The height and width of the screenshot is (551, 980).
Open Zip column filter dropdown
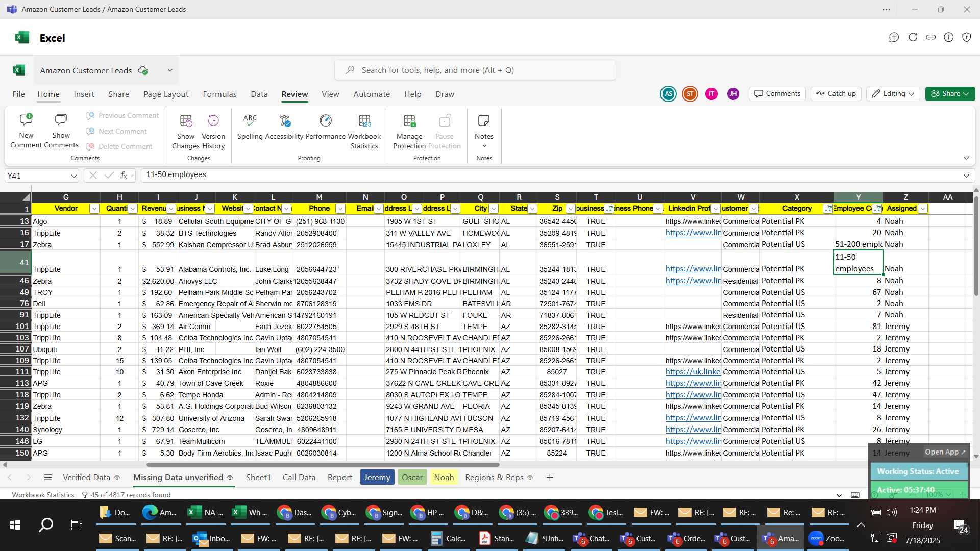[571, 209]
